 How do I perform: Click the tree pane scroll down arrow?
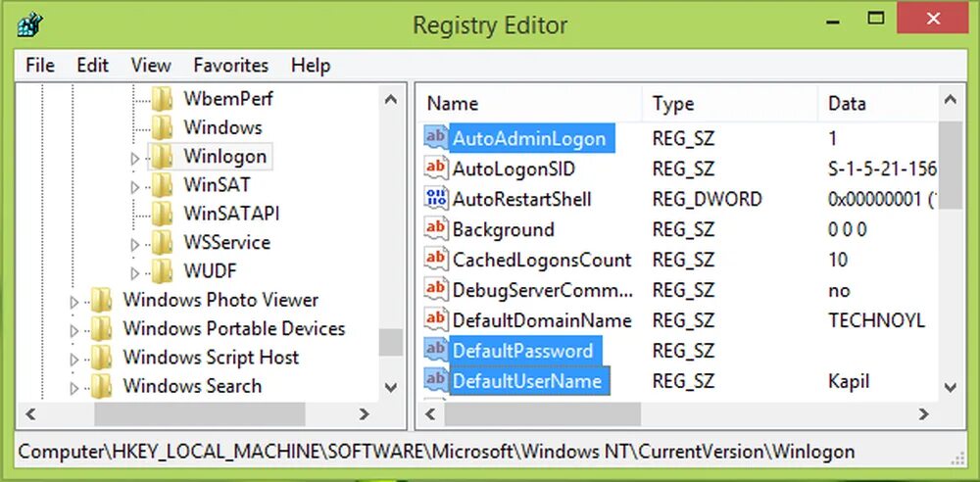tap(390, 388)
